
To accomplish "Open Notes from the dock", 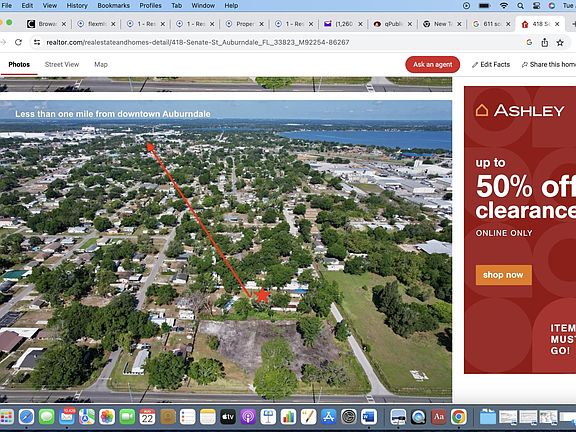I will pos(208,417).
